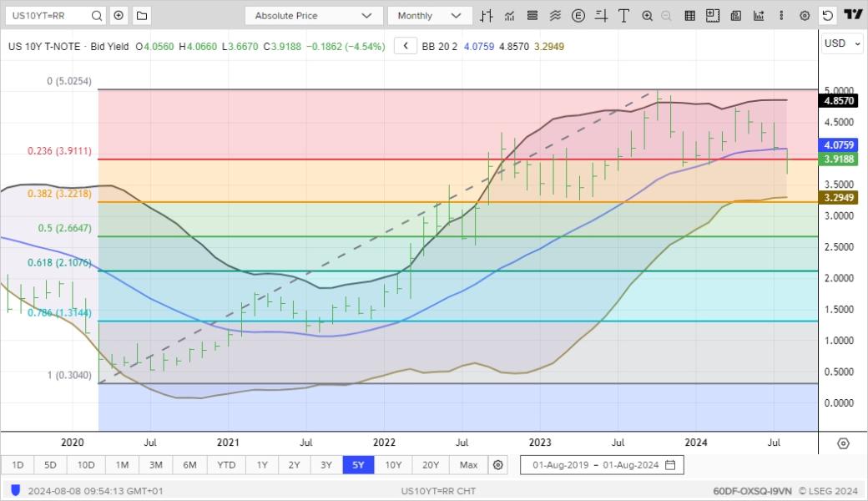
Task: Open the news page icon
Action: tap(735, 16)
